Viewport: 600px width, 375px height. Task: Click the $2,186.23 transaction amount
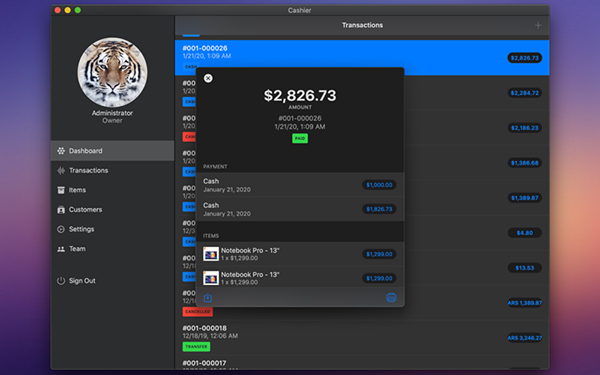click(x=525, y=128)
